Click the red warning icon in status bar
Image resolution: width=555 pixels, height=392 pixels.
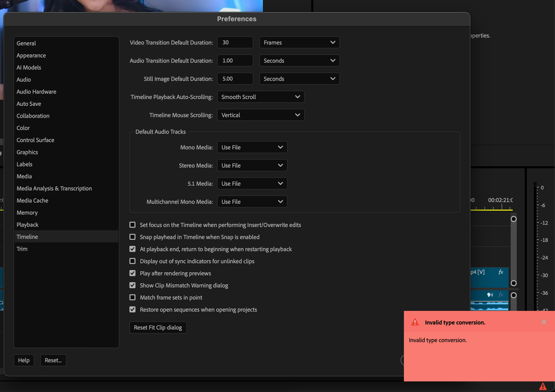543,386
